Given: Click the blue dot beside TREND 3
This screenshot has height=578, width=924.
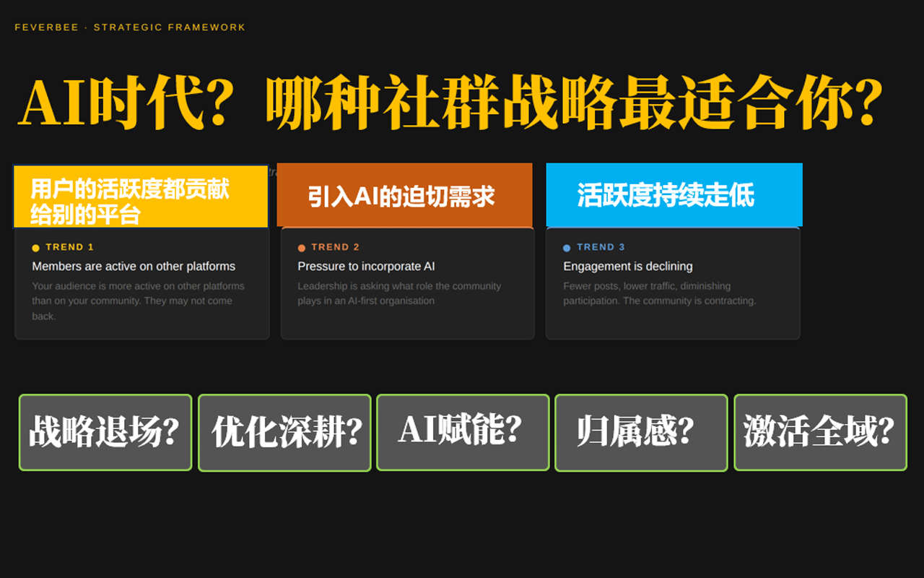Looking at the screenshot, I should (567, 248).
